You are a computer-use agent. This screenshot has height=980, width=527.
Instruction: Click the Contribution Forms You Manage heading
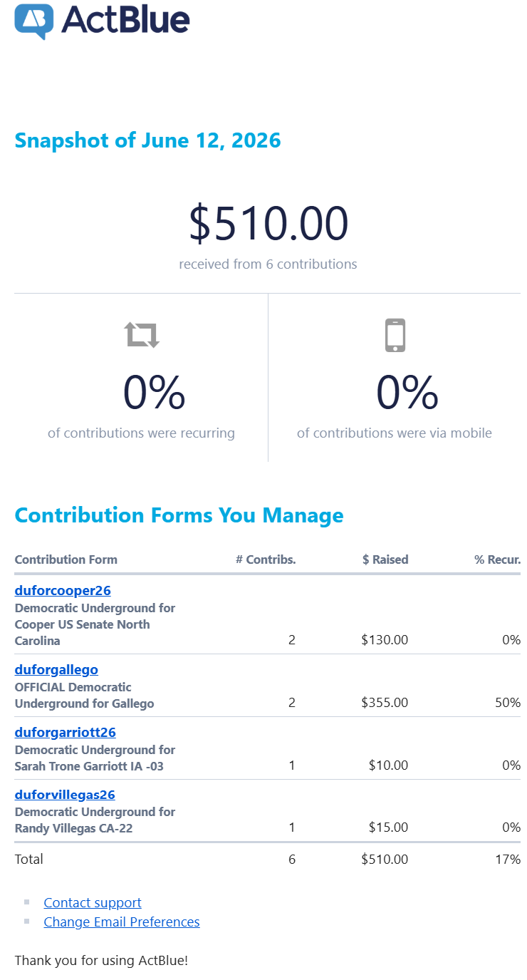tap(179, 515)
